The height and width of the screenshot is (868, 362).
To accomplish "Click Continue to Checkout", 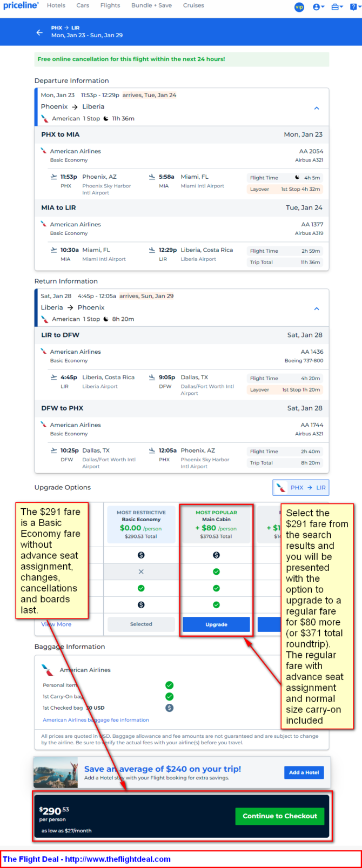I will coord(280,816).
